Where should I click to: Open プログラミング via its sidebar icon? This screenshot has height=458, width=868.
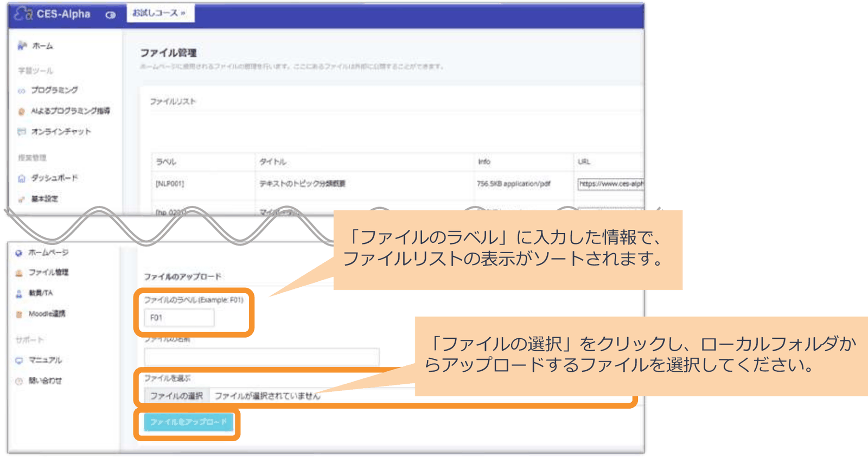(22, 91)
